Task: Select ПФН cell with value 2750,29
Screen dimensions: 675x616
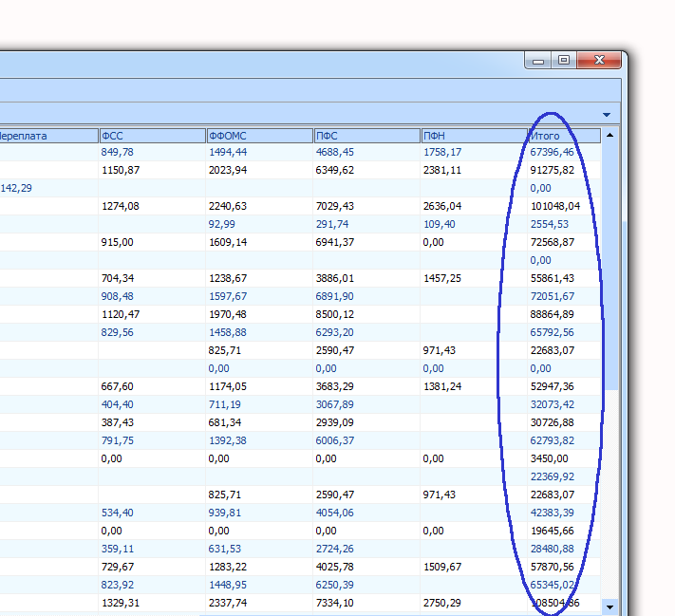Action: tap(474, 603)
